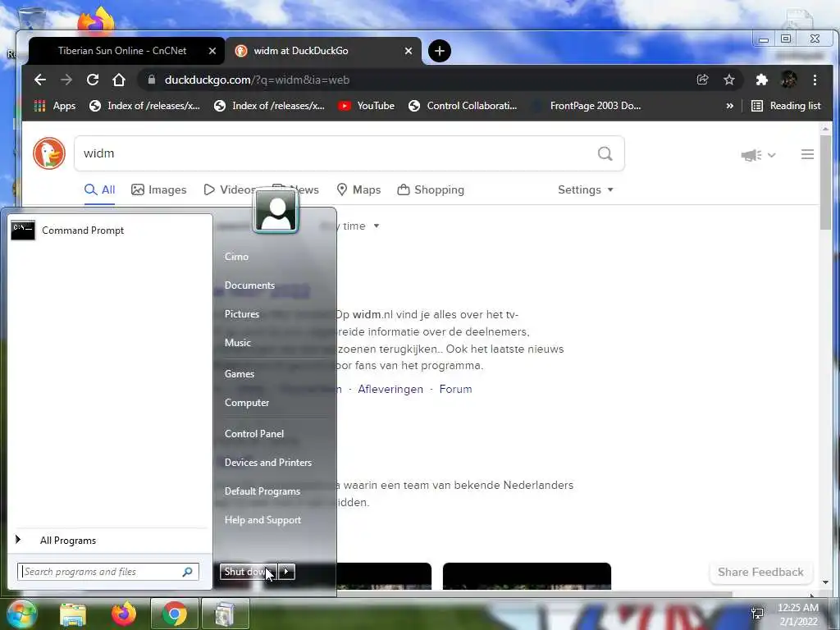840x630 pixels.
Task: Switch to Shopping results
Action: coord(431,189)
